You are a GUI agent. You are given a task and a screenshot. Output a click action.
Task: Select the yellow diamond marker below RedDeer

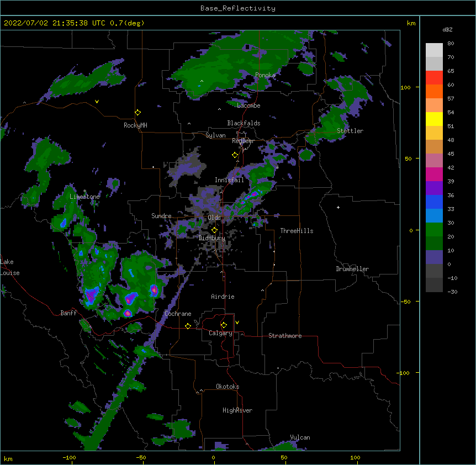tap(235, 155)
